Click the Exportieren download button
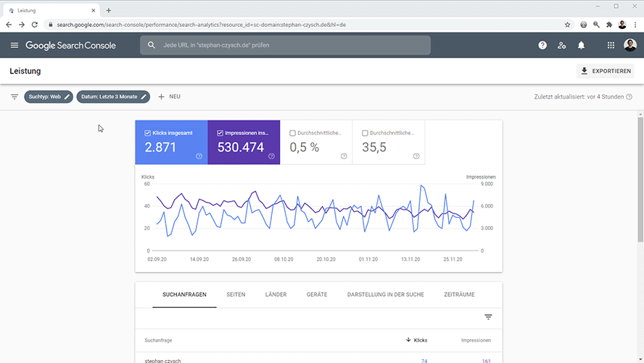The width and height of the screenshot is (644, 363). pos(606,71)
